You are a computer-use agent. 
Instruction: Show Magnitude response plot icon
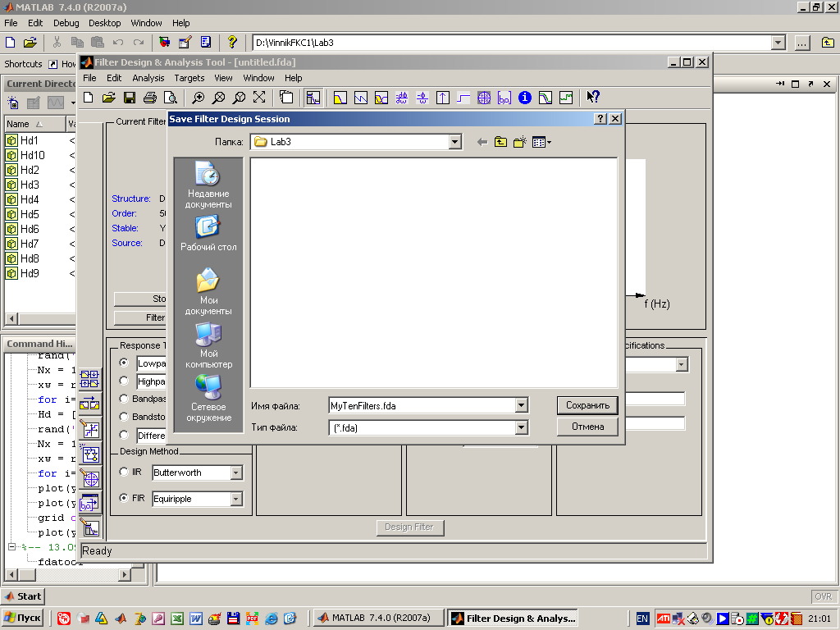tap(340, 98)
